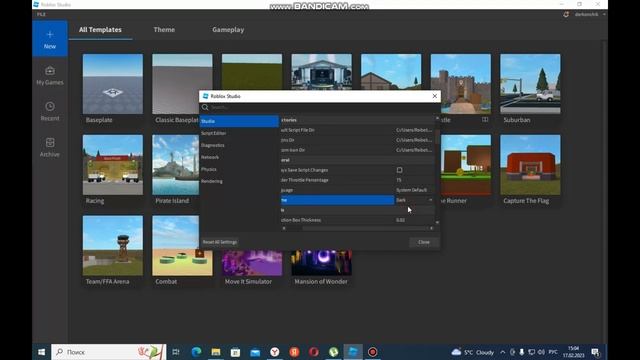This screenshot has width=640, height=360.
Task: Switch to the All Templates tab
Action: point(100,30)
